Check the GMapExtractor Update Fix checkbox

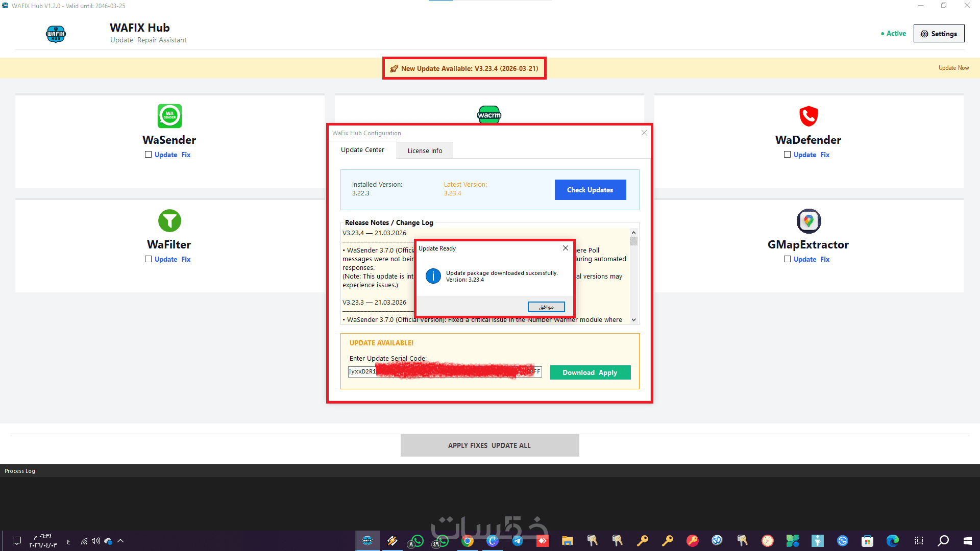(787, 259)
